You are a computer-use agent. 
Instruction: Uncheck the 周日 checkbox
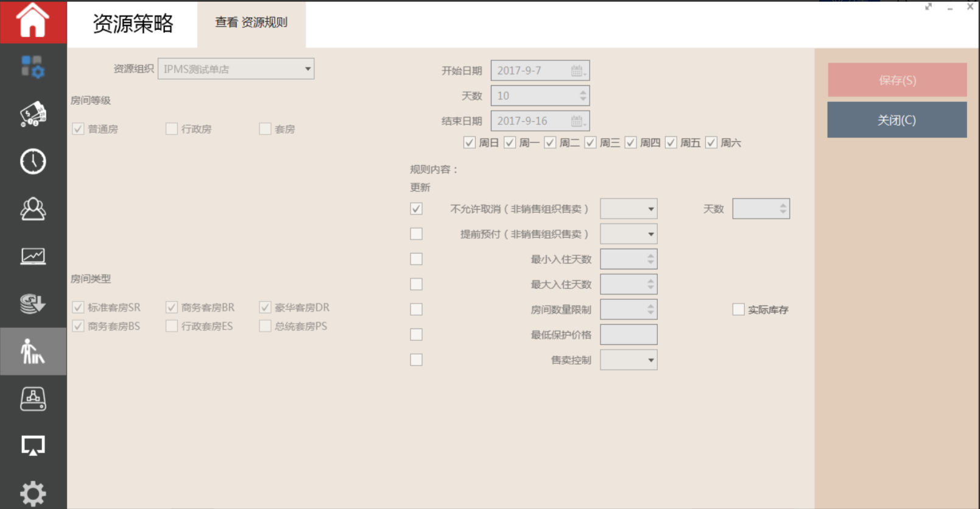[469, 143]
